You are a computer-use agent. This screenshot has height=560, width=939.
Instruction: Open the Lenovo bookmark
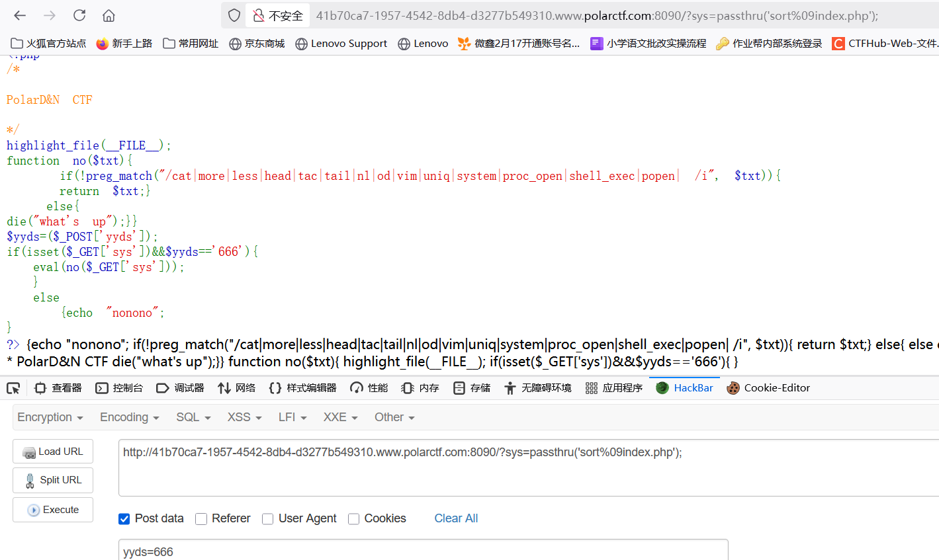click(x=424, y=44)
